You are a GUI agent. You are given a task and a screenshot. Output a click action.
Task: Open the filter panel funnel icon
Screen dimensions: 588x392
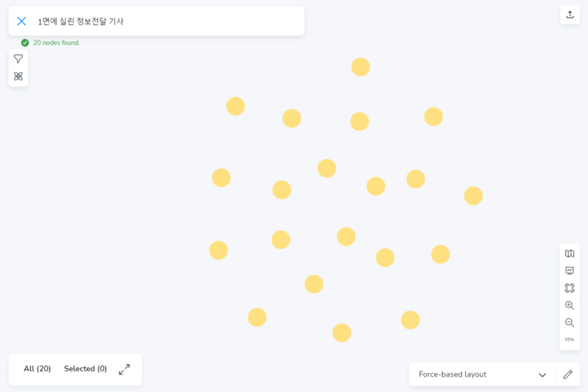tap(18, 59)
